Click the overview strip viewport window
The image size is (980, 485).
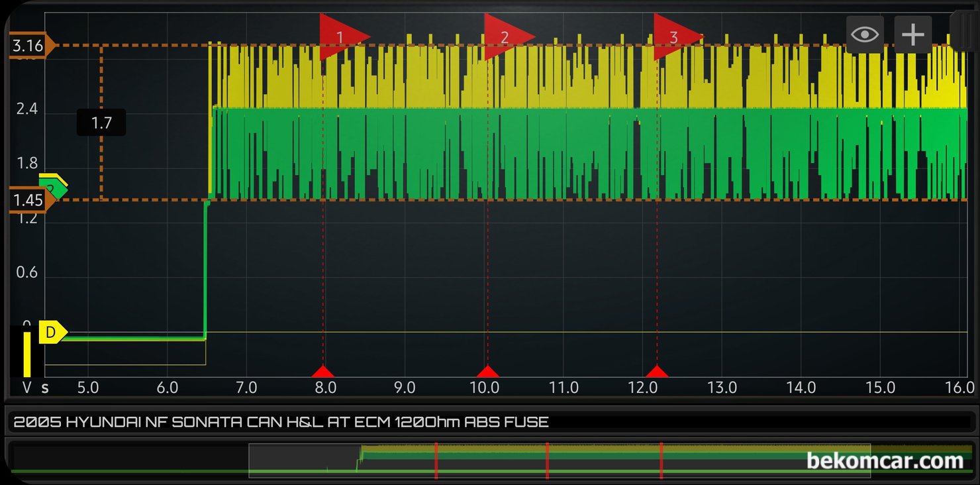pos(560,460)
